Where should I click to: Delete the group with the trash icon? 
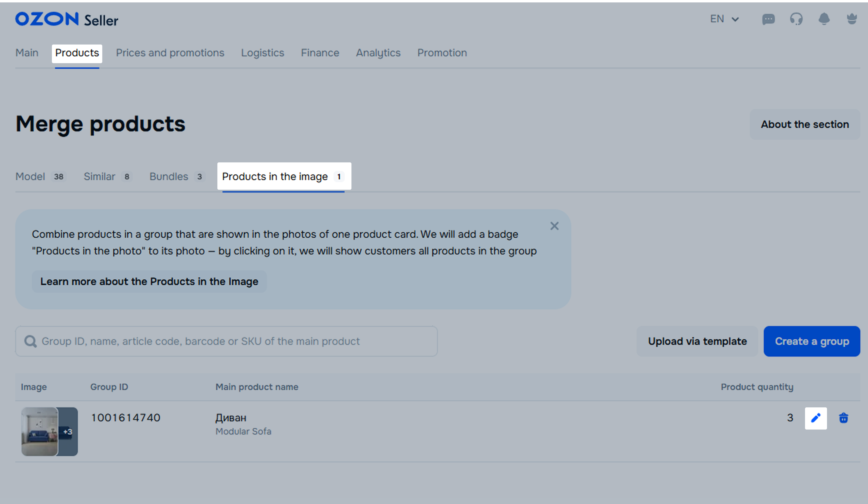point(844,418)
